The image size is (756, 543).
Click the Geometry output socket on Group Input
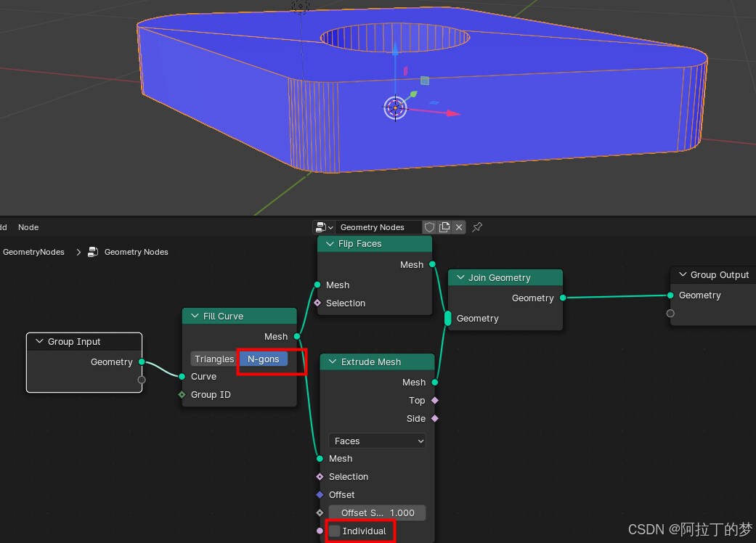point(141,362)
